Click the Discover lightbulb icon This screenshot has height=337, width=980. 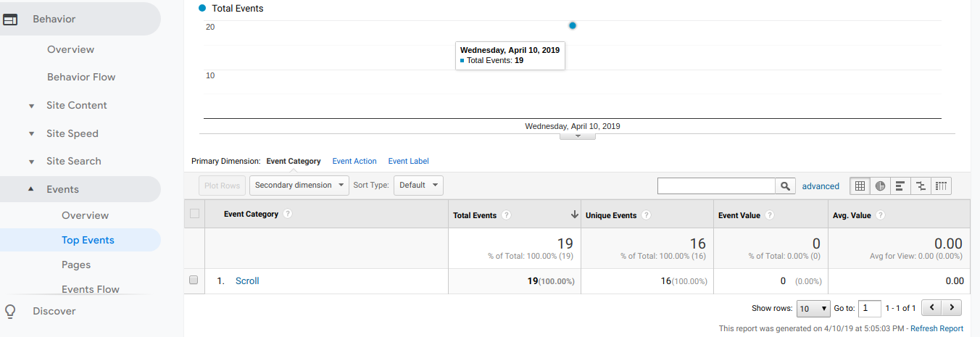pyautogui.click(x=10, y=311)
